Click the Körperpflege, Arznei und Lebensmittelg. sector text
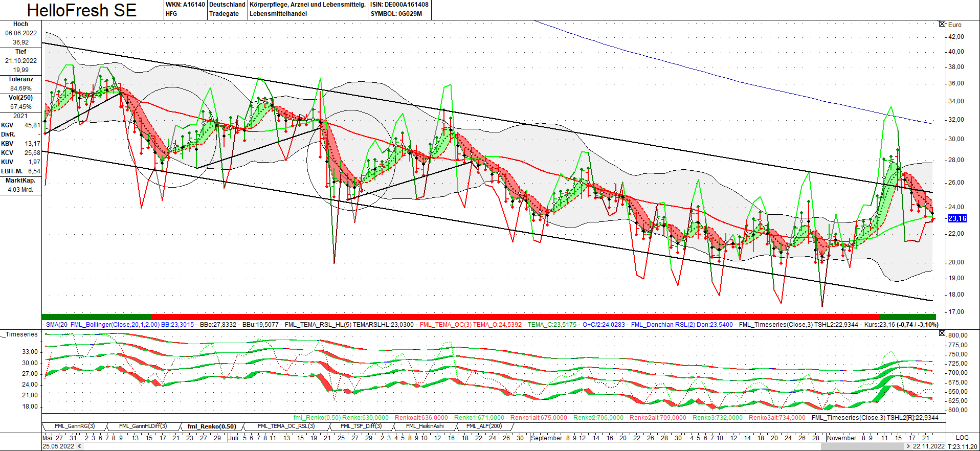The width and height of the screenshot is (980, 451). click(x=307, y=5)
